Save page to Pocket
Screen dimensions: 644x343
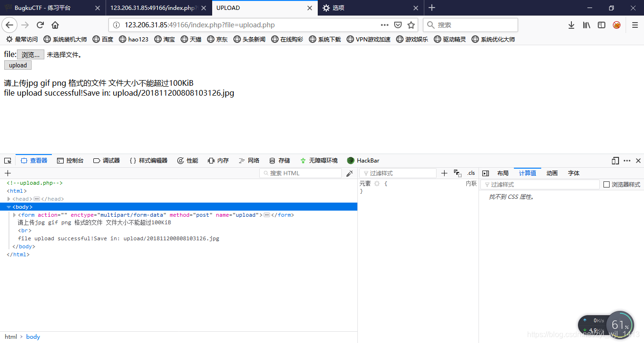[x=398, y=25]
